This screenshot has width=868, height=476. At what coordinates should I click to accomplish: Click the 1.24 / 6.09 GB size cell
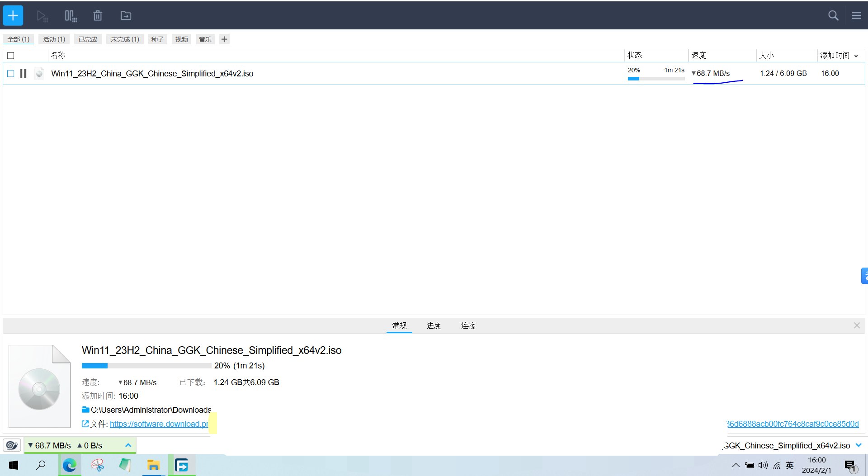tap(783, 73)
